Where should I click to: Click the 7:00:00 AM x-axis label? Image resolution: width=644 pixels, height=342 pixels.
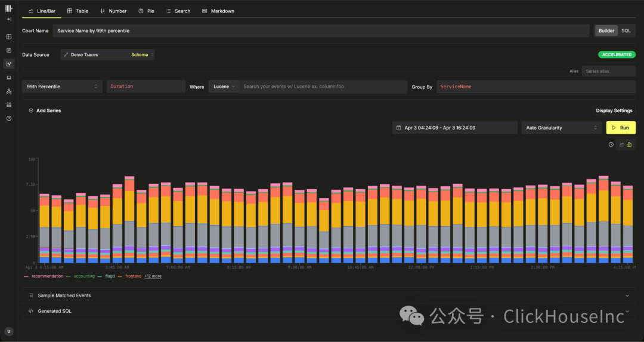(178, 267)
